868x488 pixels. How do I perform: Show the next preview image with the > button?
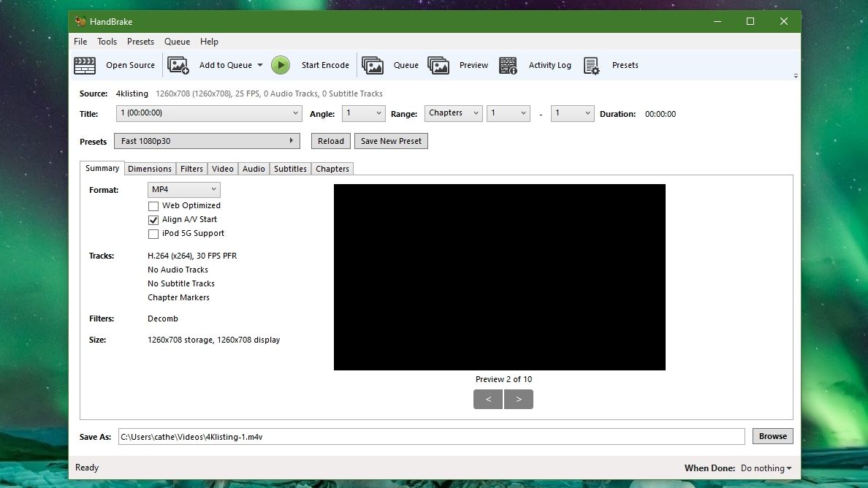(x=519, y=399)
